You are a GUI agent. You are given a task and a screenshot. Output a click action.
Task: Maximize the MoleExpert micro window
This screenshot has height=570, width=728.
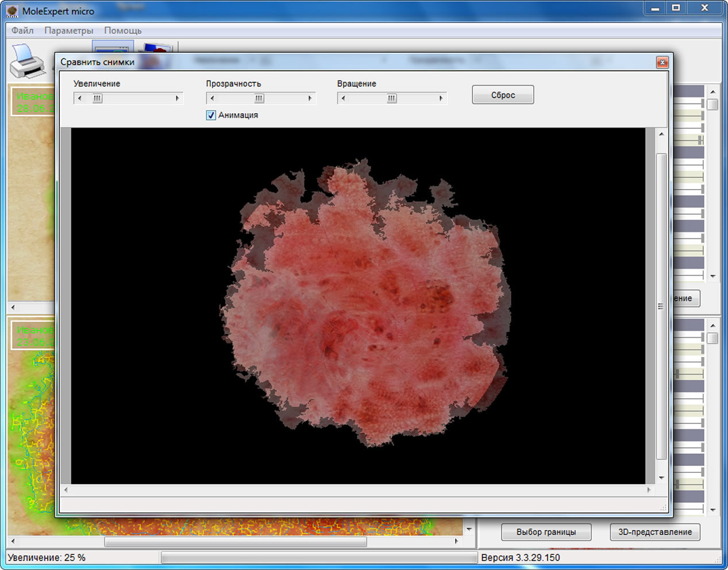click(x=676, y=8)
